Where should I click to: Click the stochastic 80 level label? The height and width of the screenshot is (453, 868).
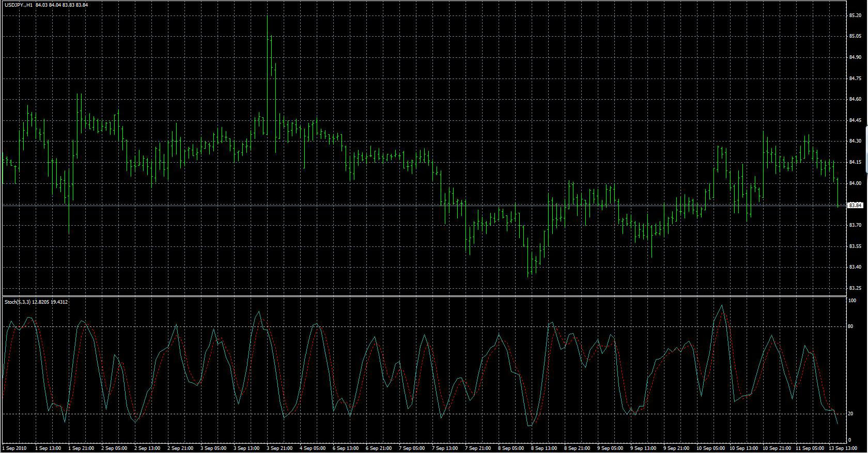coord(850,326)
